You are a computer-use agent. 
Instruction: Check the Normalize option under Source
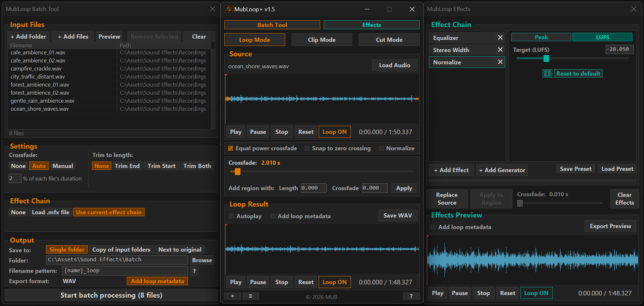click(x=381, y=148)
